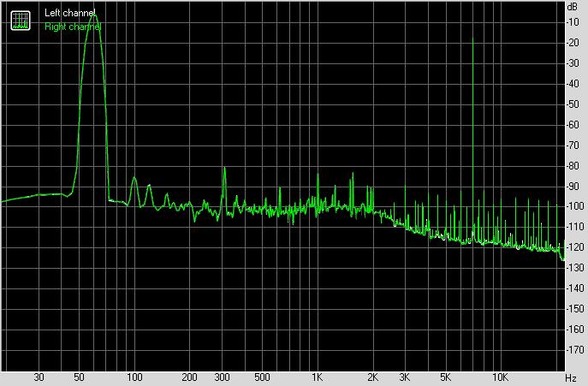Click the 'dB' axis unit label
The width and height of the screenshot is (588, 386).
[573, 7]
